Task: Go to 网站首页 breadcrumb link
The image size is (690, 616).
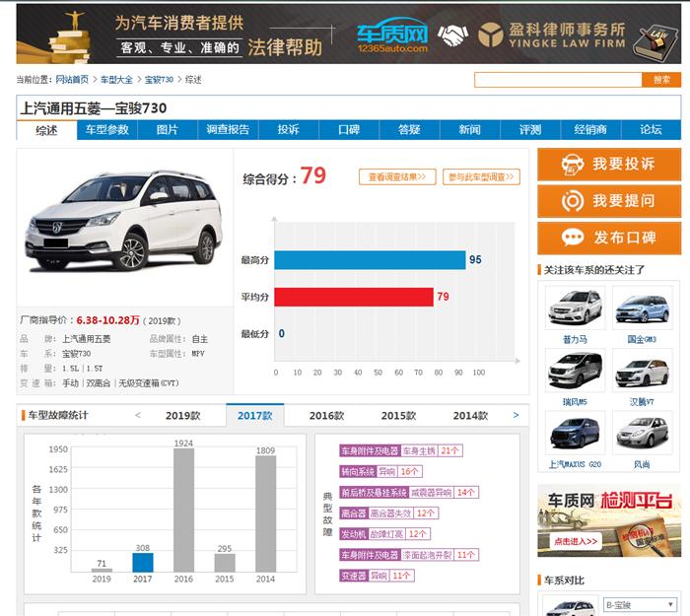Action: [72, 80]
